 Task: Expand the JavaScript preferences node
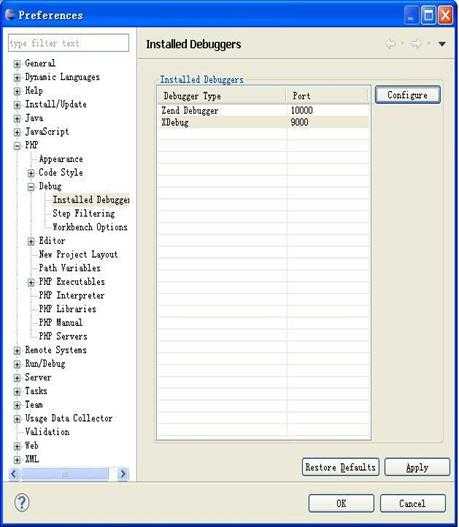pyautogui.click(x=17, y=132)
